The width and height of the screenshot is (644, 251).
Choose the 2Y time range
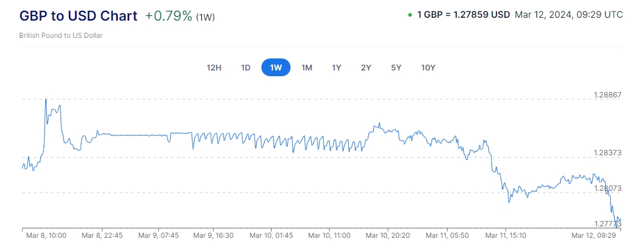tap(366, 68)
